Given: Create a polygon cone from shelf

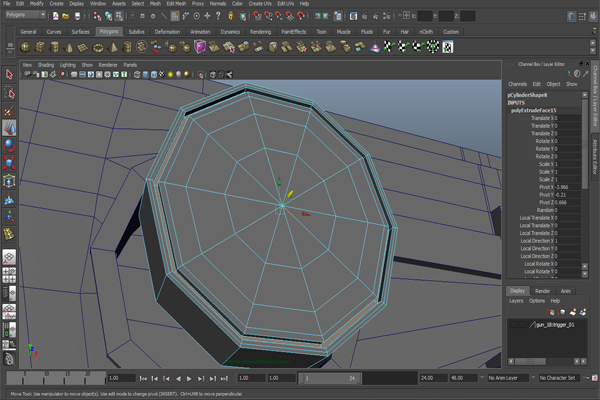Looking at the screenshot, I should 69,47.
